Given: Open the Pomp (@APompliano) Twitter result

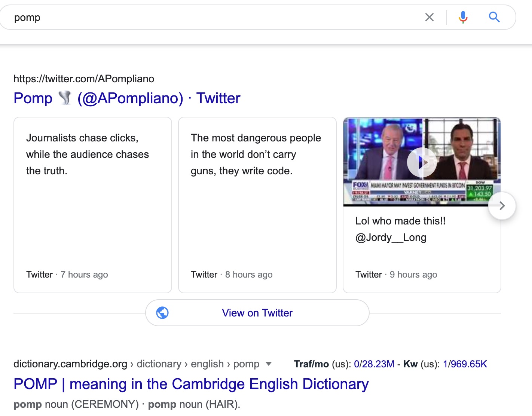Looking at the screenshot, I should pos(127,98).
